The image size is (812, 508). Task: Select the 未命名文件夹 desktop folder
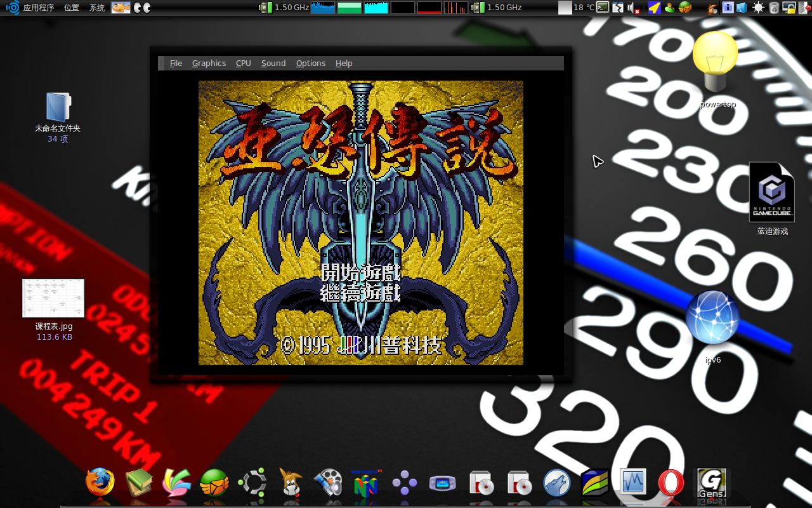pos(58,117)
